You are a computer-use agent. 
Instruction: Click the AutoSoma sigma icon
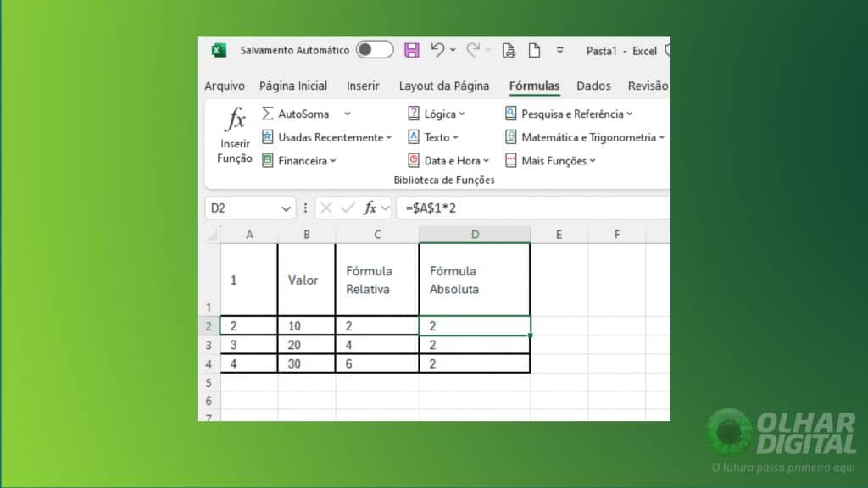[x=268, y=114]
